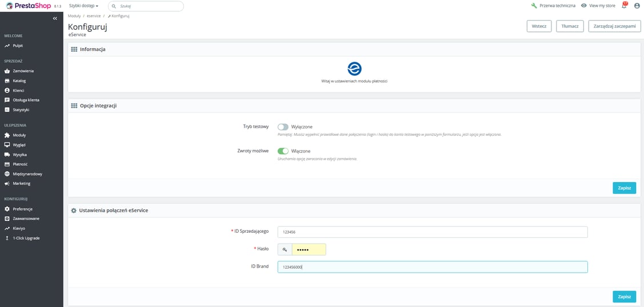Click the Klienci person icon
Image resolution: width=644 pixels, height=307 pixels.
7,90
